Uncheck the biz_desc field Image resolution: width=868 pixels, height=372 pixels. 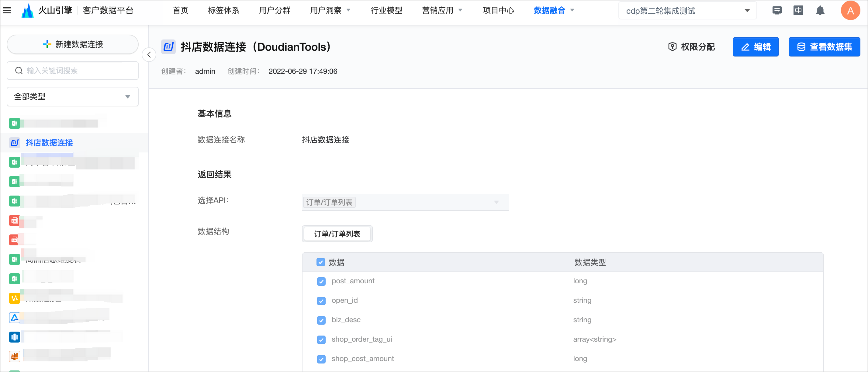[x=321, y=320]
